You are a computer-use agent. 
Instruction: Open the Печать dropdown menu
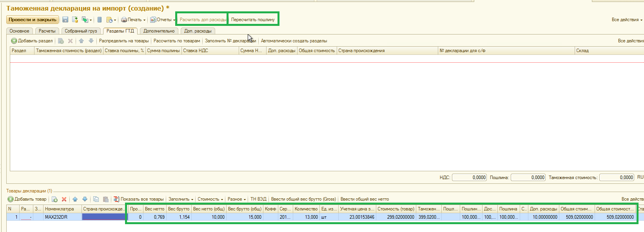pos(133,20)
